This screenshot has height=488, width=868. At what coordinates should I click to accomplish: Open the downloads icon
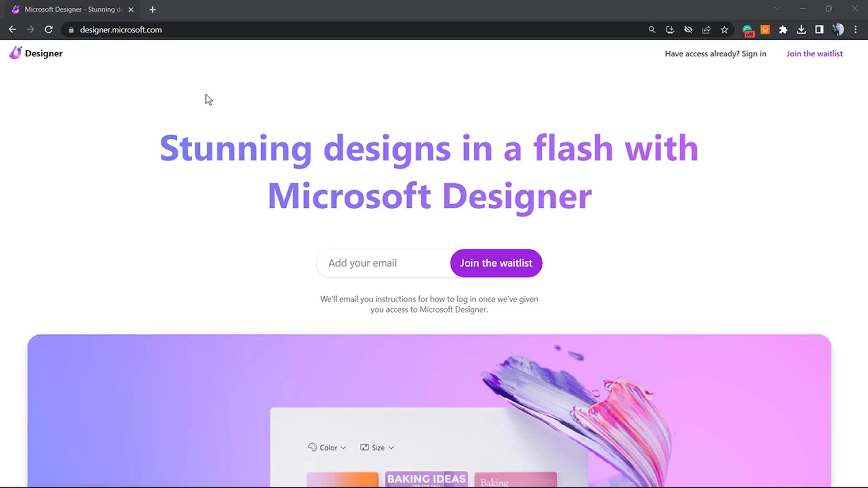(x=801, y=29)
